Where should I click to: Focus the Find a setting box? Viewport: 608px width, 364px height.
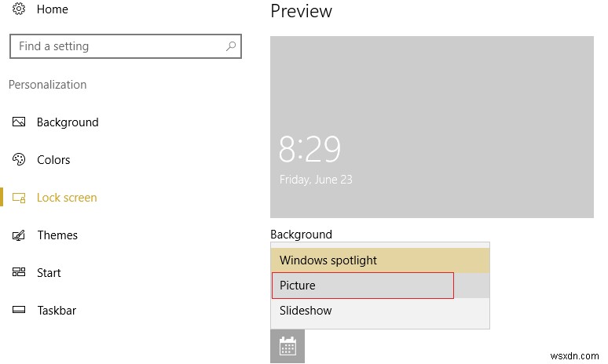coord(118,46)
